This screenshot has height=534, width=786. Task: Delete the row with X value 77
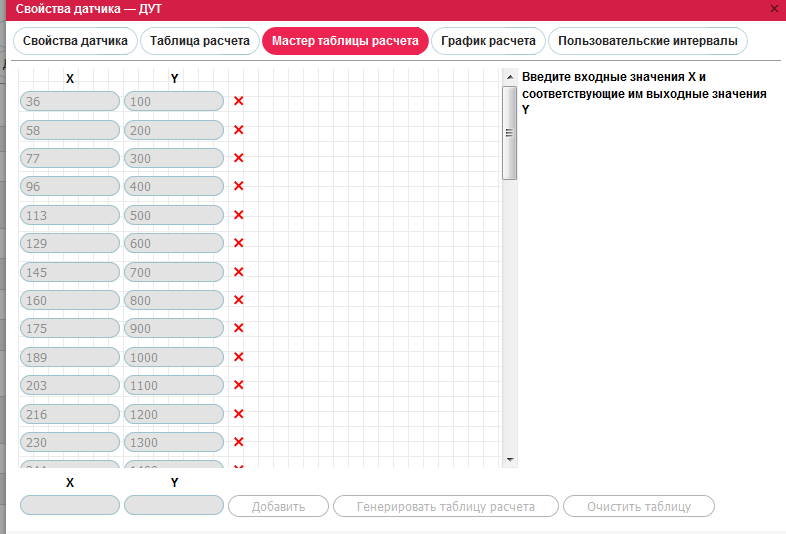(x=239, y=158)
